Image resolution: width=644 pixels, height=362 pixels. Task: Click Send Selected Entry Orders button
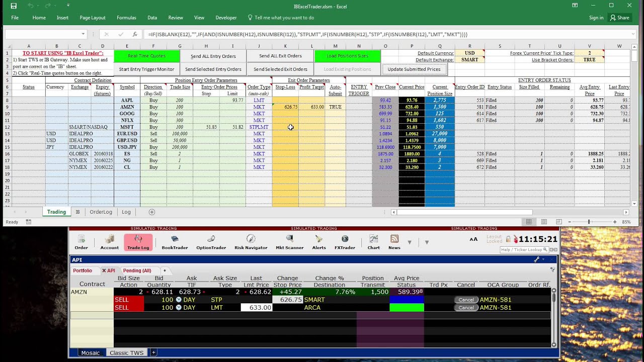213,69
